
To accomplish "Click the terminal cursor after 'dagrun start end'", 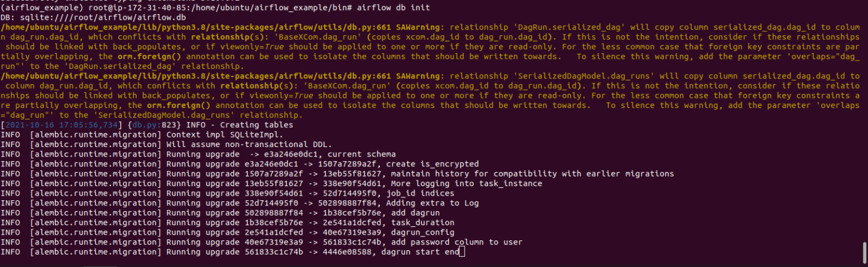I will pyautogui.click(x=462, y=252).
